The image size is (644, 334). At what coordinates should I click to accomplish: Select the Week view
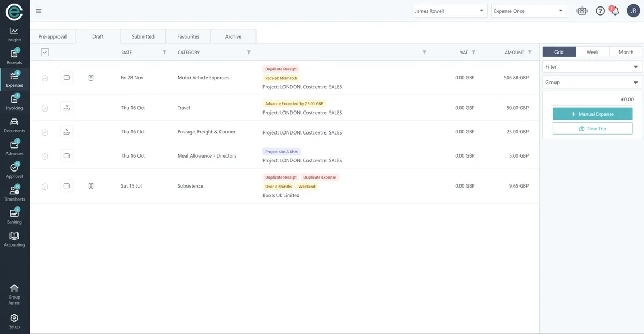point(592,52)
